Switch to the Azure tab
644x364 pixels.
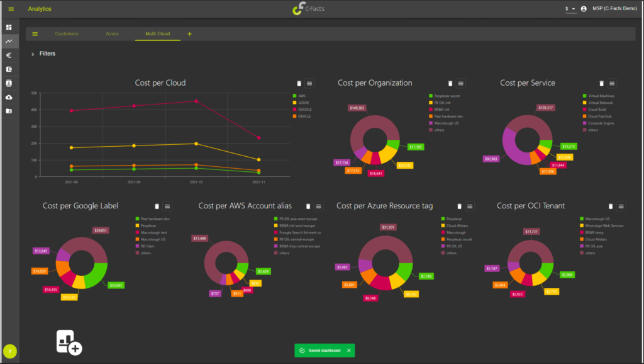coord(112,34)
